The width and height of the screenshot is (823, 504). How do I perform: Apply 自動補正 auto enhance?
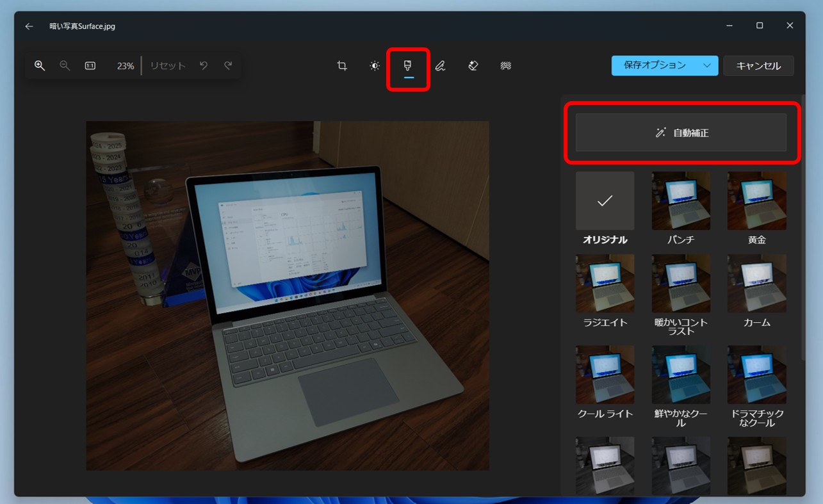click(x=681, y=133)
